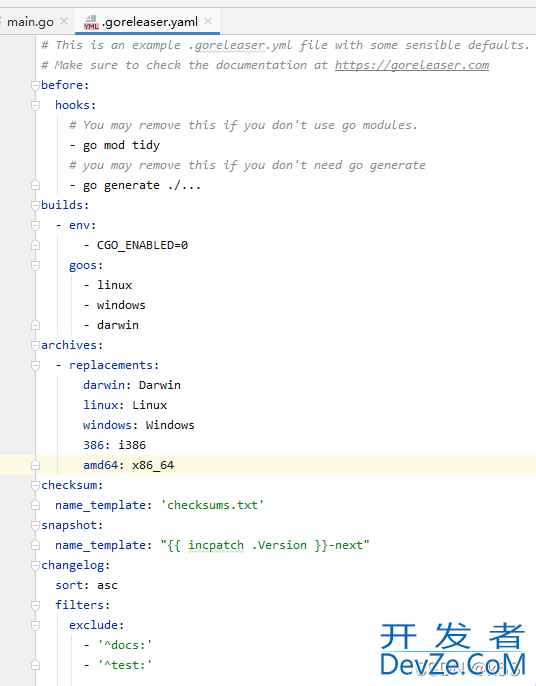Switch to the main.go tab
Viewport: 536px width, 686px height.
pyautogui.click(x=30, y=21)
